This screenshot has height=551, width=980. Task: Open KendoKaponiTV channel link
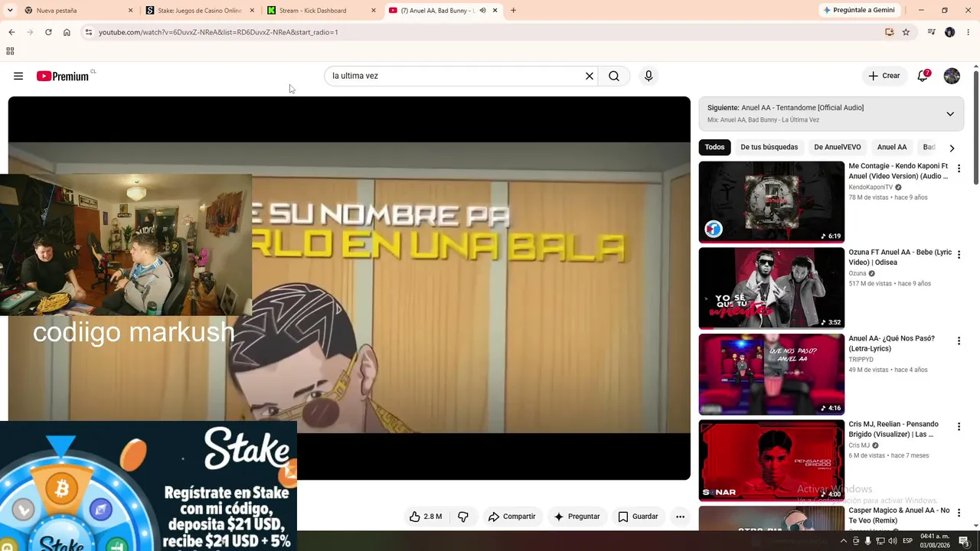[x=871, y=187]
